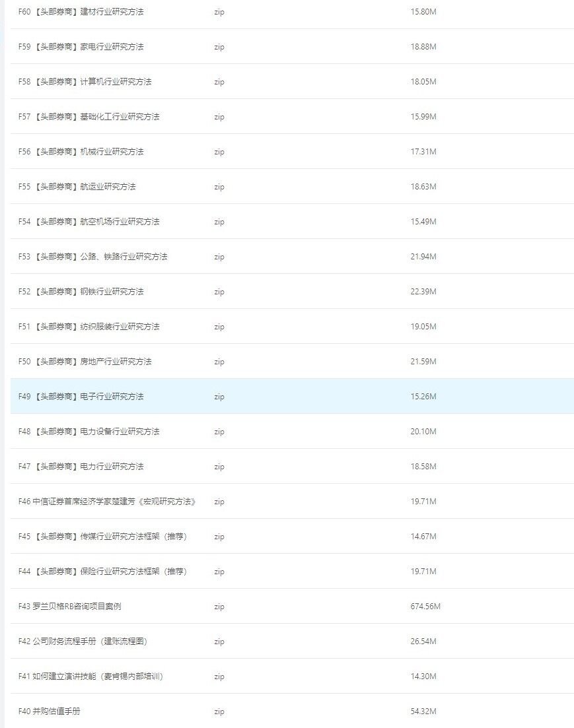Choose F51 纺织服装行业研究方法 file
The width and height of the screenshot is (574, 728).
point(89,327)
